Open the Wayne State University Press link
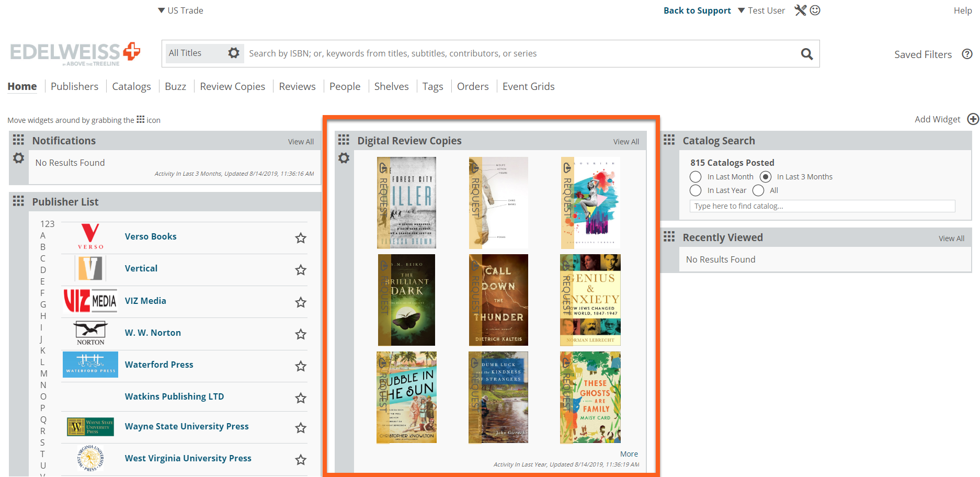 (187, 426)
